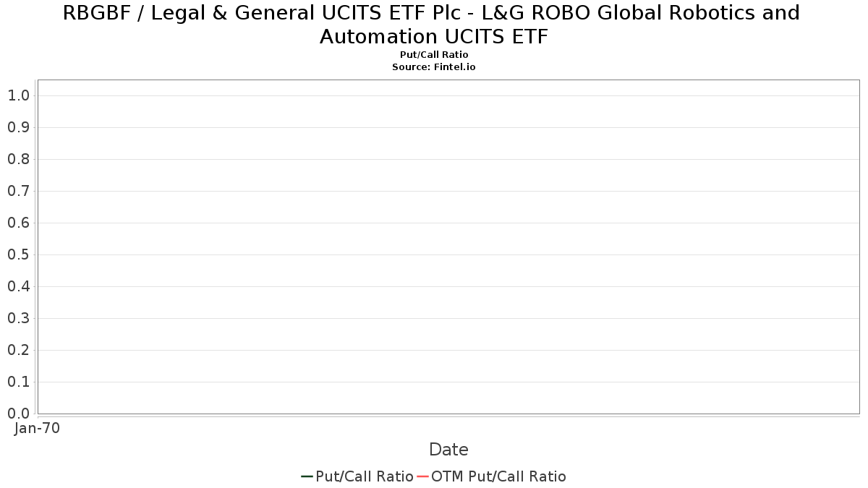Viewport: 868px width, 488px height.
Task: Click the Jan-70 x-axis tick label
Action: tap(38, 428)
